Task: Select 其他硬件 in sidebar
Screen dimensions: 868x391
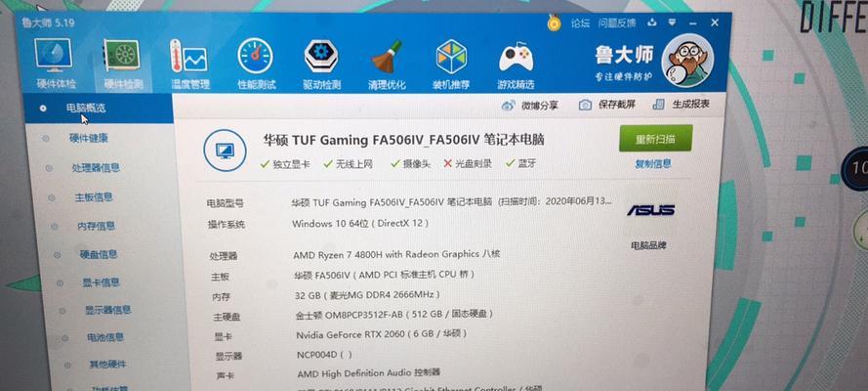Action: [x=108, y=365]
